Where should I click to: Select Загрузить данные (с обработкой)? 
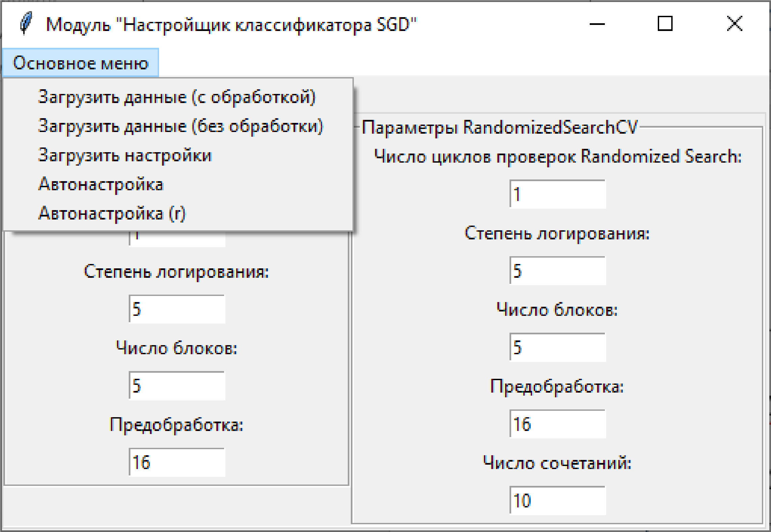pyautogui.click(x=177, y=97)
